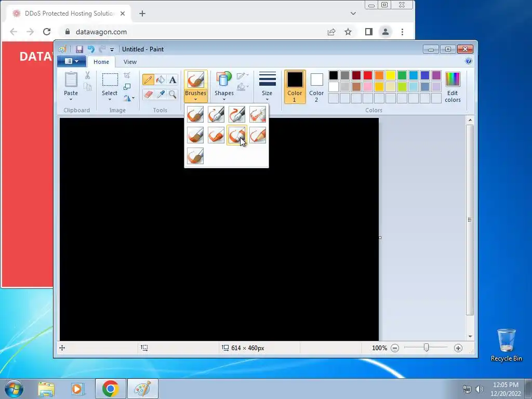532x399 pixels.
Task: Select the DDoS Protected Hosting Chrome tab
Action: (69, 14)
